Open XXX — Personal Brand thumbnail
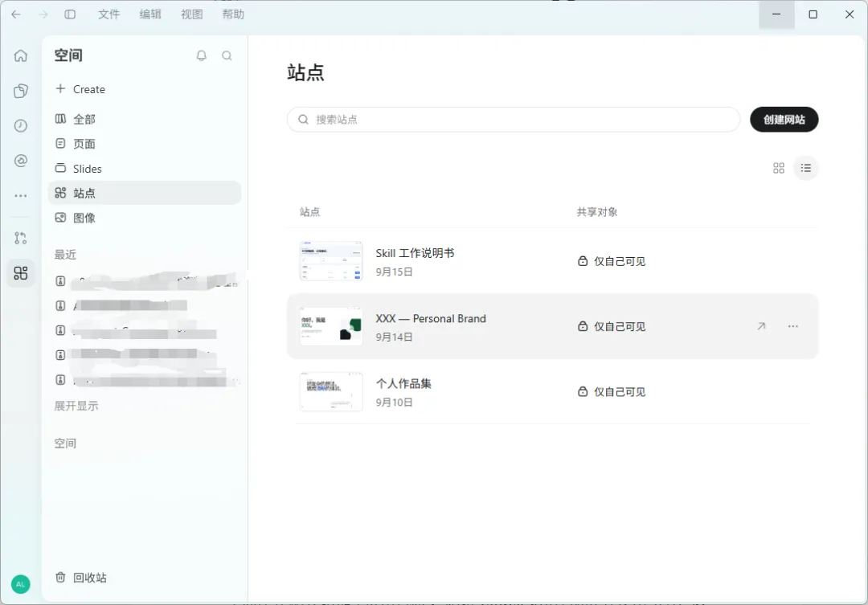 pos(331,326)
